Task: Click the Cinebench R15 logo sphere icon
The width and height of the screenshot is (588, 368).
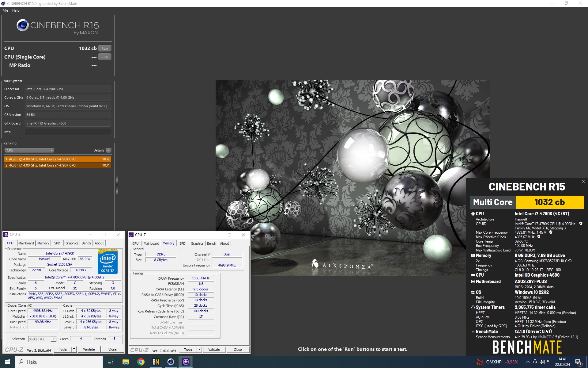Action: [23, 25]
